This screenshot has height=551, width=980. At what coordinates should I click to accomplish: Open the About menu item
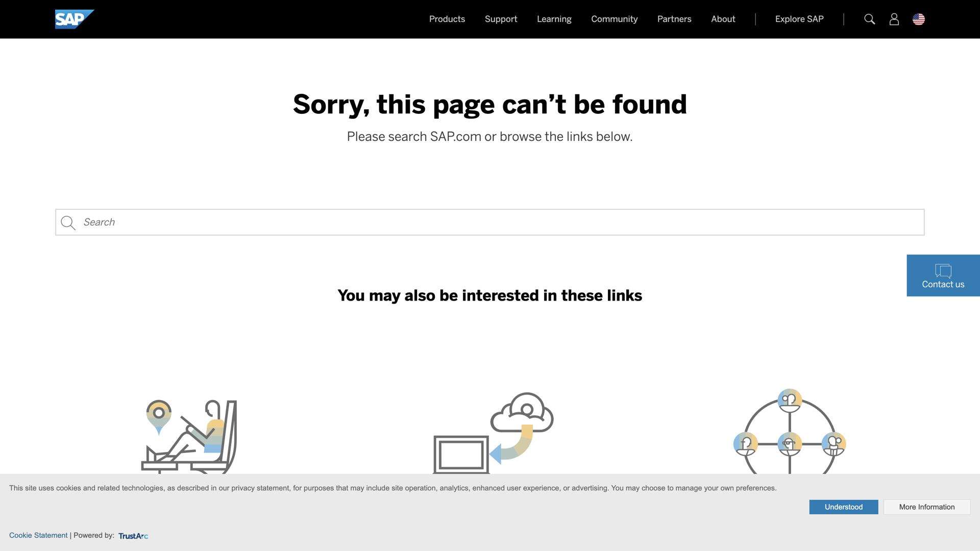click(x=723, y=19)
